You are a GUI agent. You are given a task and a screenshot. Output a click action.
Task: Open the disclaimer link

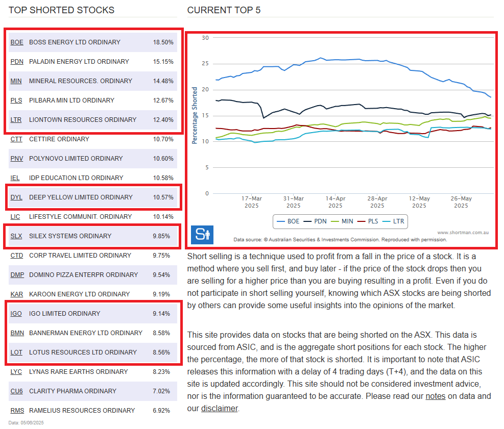(x=219, y=409)
